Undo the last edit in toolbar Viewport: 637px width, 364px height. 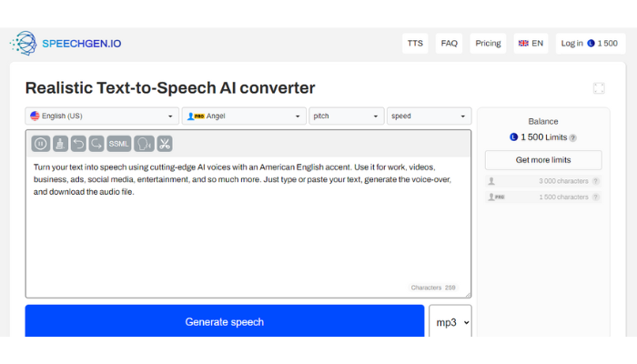[78, 144]
